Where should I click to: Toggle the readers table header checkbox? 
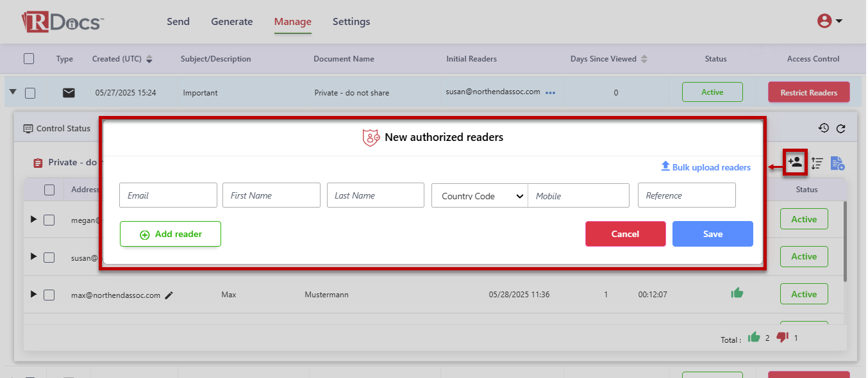click(49, 190)
